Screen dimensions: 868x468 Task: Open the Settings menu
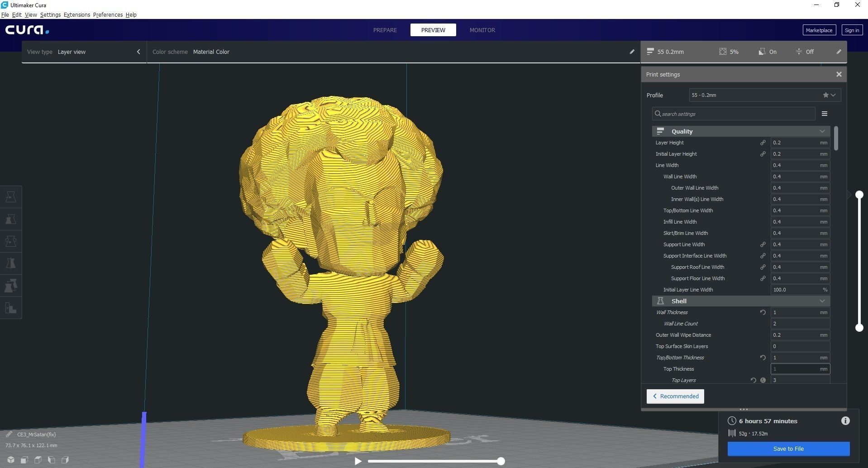point(50,14)
